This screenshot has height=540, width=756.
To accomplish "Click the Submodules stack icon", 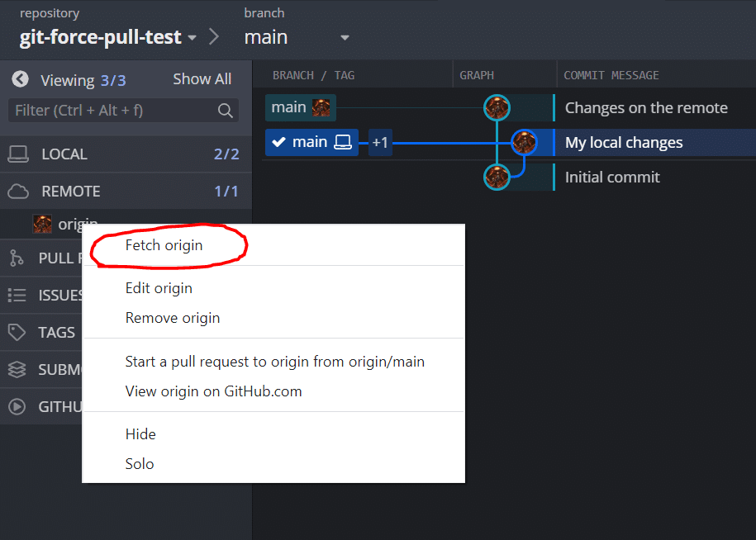I will (17, 369).
